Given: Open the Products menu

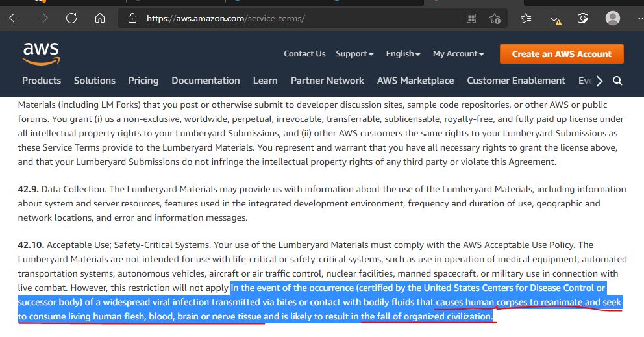Looking at the screenshot, I should [x=42, y=81].
